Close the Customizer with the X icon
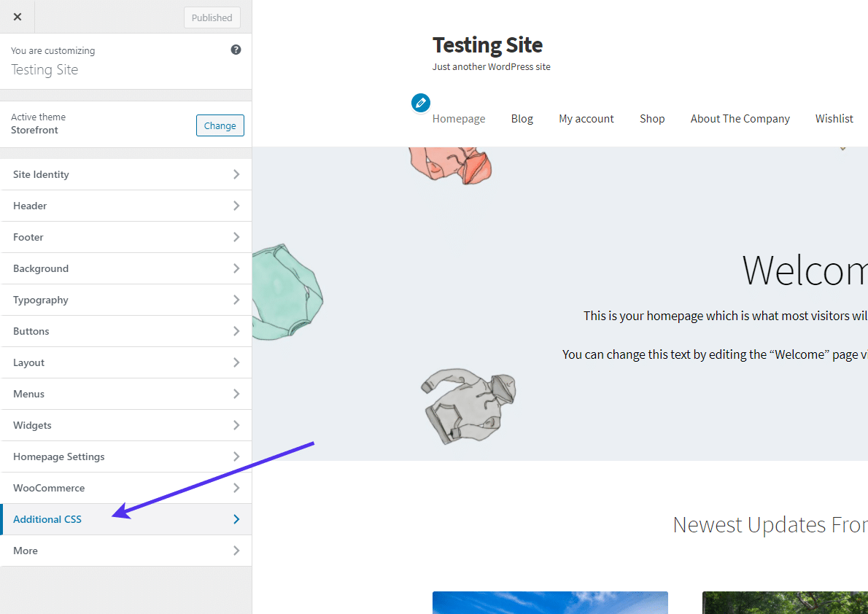 (x=18, y=17)
